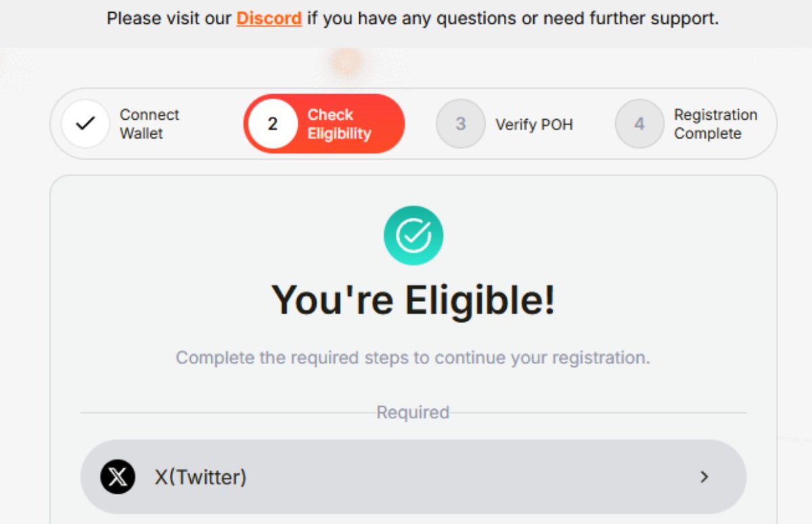Select the Connect Wallet step label
Viewport: 812px width, 524px height.
point(150,124)
